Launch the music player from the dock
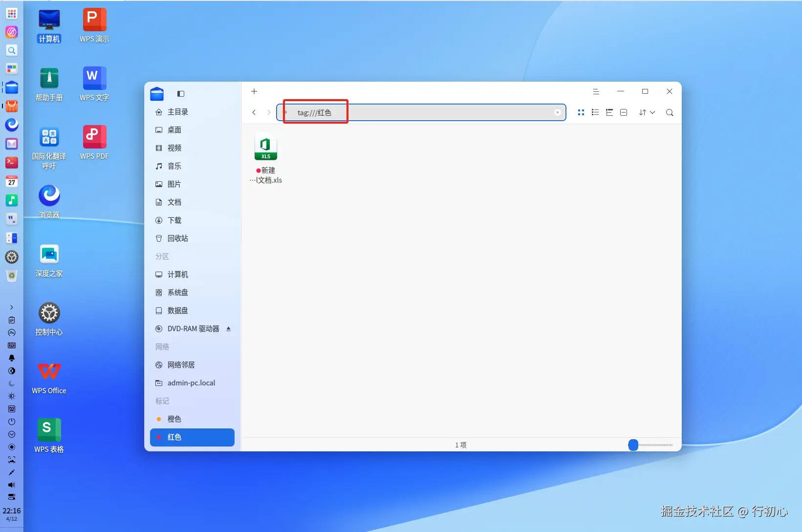Image resolution: width=802 pixels, height=532 pixels. 12,200
